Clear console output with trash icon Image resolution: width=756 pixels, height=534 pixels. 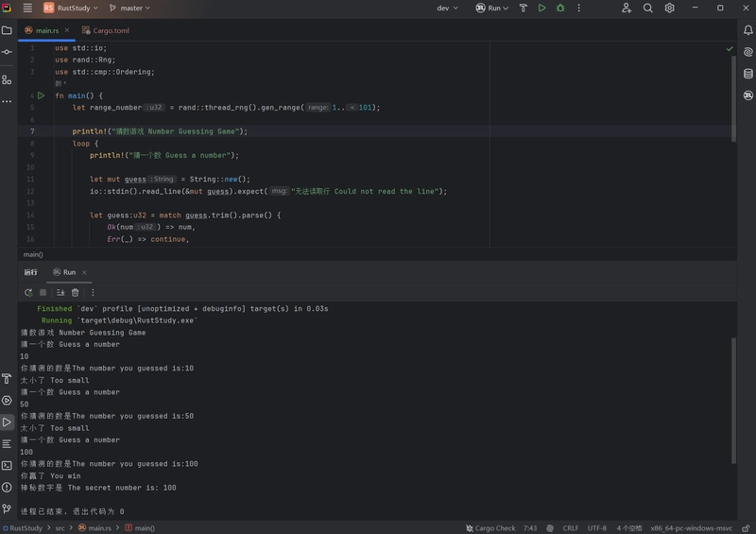click(x=76, y=292)
